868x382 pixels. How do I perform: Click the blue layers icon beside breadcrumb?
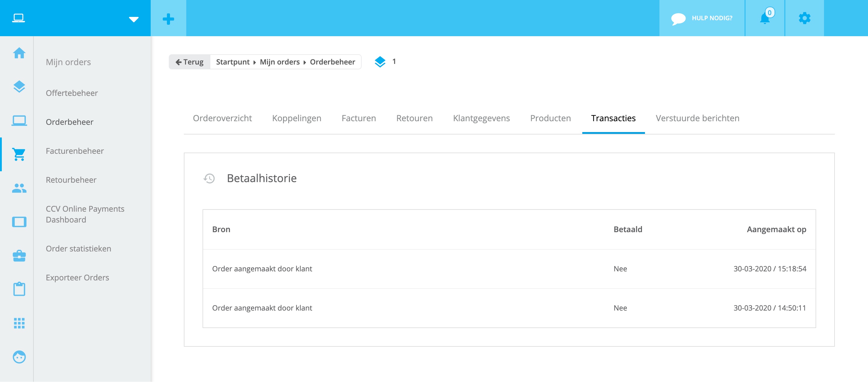click(380, 62)
